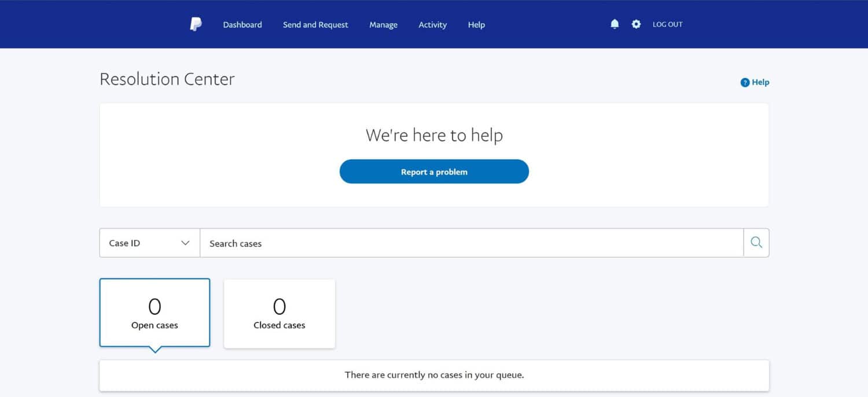868x397 pixels.
Task: Focus the Search cases input field
Action: [x=472, y=243]
